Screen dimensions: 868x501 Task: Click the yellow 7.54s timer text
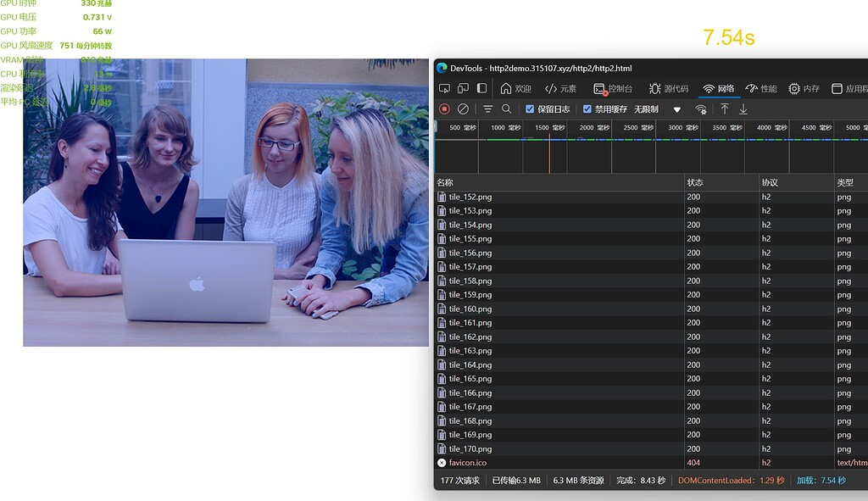click(x=729, y=37)
